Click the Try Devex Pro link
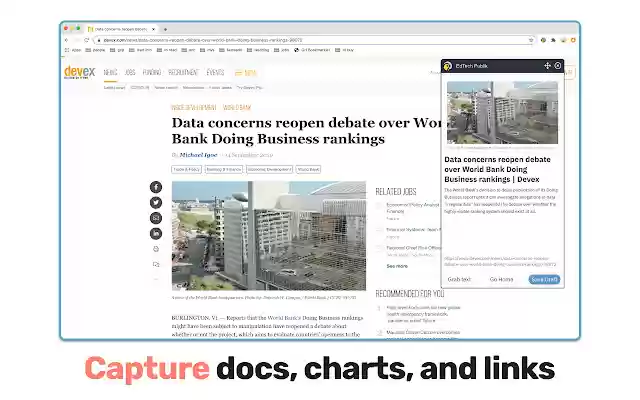640x400 pixels. (x=249, y=88)
